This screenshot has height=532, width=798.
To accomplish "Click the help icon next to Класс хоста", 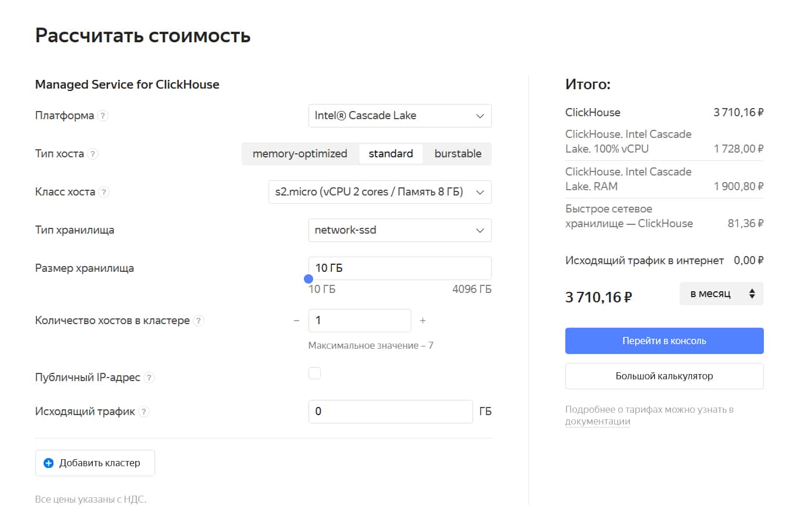I will [104, 192].
